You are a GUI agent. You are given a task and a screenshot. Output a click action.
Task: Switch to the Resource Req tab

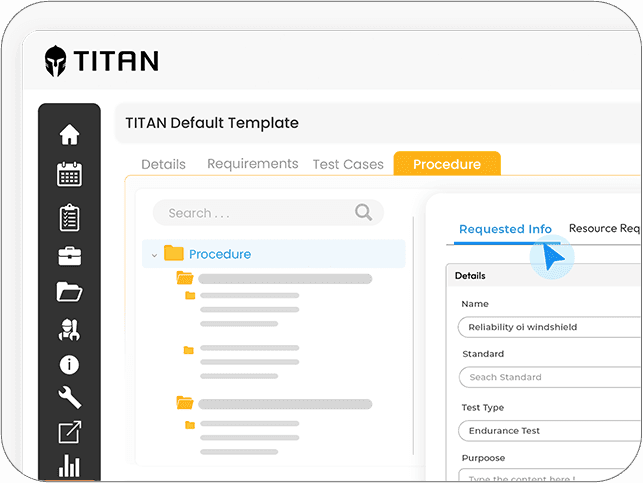point(605,228)
